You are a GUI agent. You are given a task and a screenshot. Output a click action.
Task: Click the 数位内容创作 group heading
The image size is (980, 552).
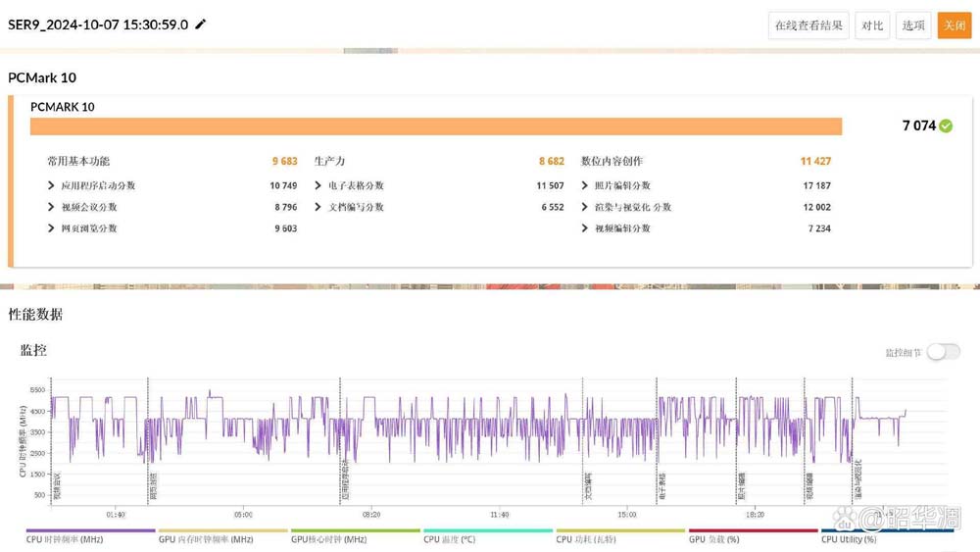point(612,162)
